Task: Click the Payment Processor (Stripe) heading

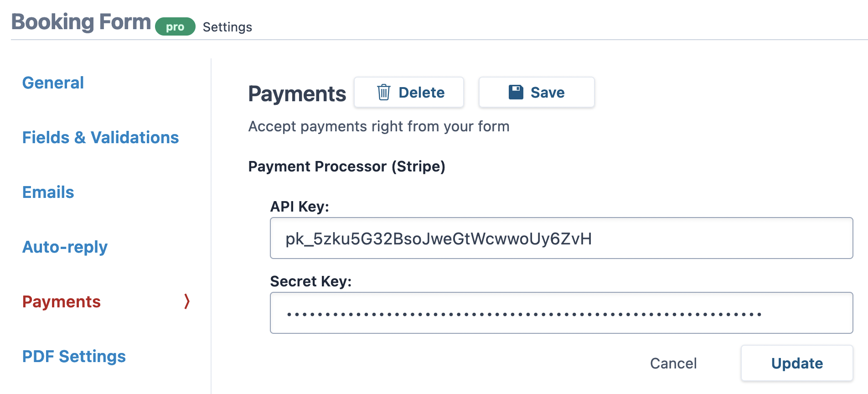Action: [x=347, y=166]
